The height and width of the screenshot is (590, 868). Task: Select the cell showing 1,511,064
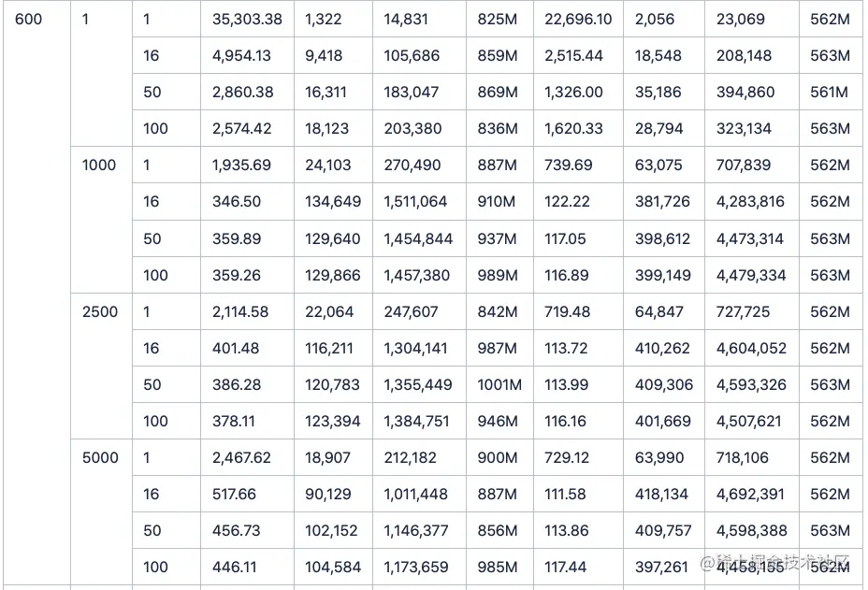[x=415, y=202]
